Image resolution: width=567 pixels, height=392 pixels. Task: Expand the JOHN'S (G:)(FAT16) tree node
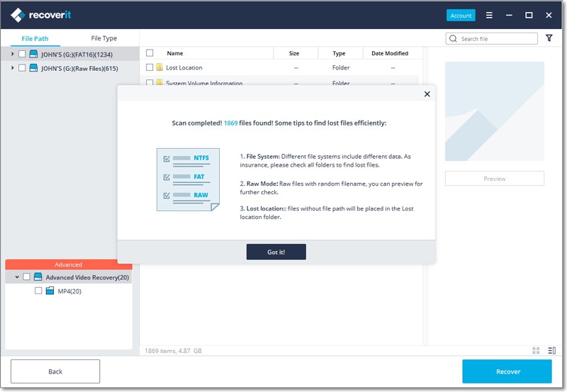[12, 54]
